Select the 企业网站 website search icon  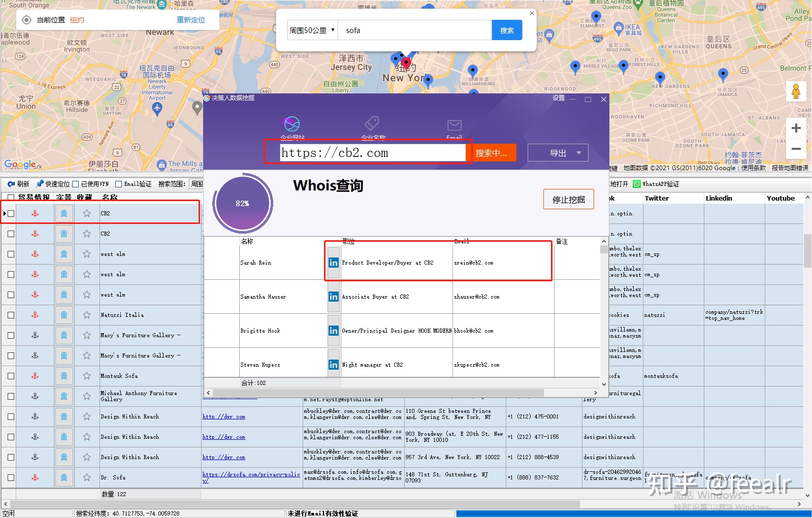(292, 124)
